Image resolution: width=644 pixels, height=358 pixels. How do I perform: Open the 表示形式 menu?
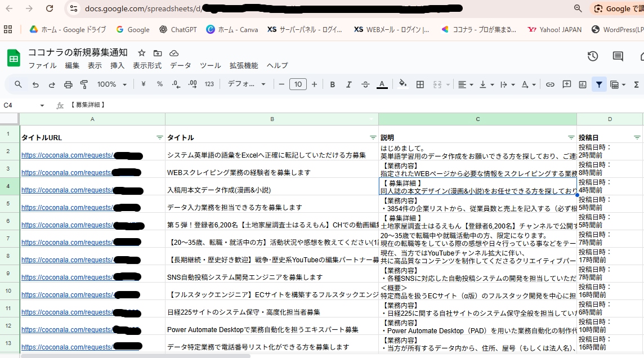(147, 66)
